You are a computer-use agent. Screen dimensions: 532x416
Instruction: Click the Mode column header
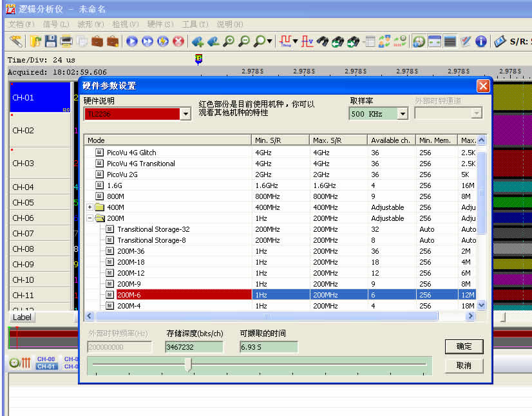click(168, 140)
